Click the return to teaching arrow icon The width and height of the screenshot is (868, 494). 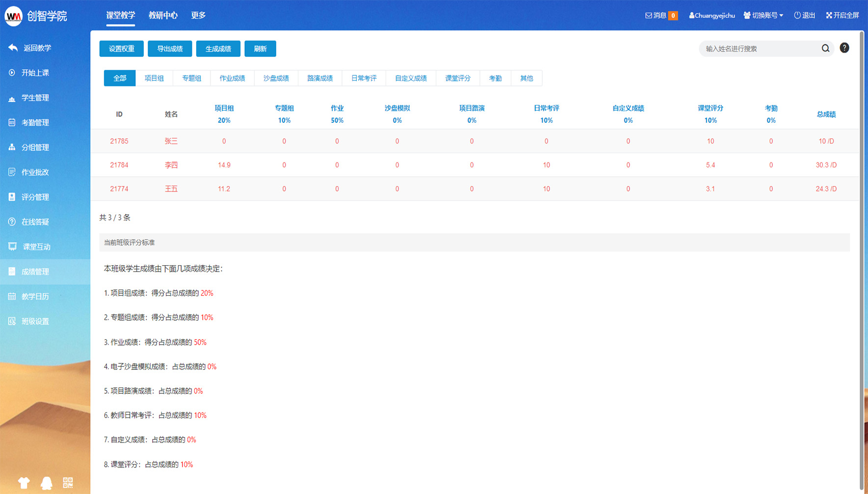(13, 48)
